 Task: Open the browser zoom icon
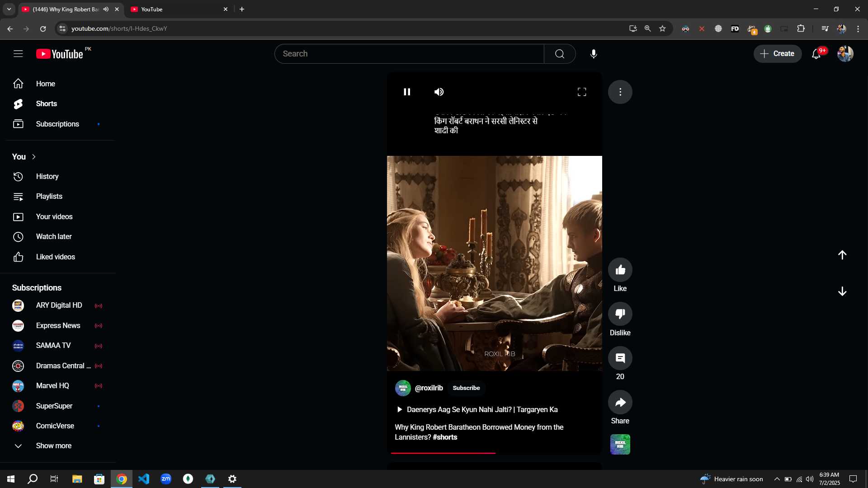tap(647, 28)
